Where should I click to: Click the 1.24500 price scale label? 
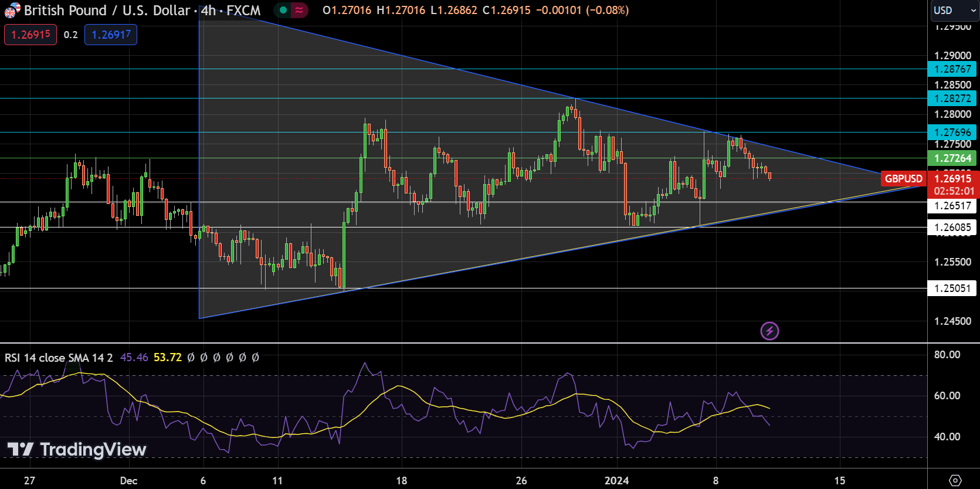[x=952, y=321]
